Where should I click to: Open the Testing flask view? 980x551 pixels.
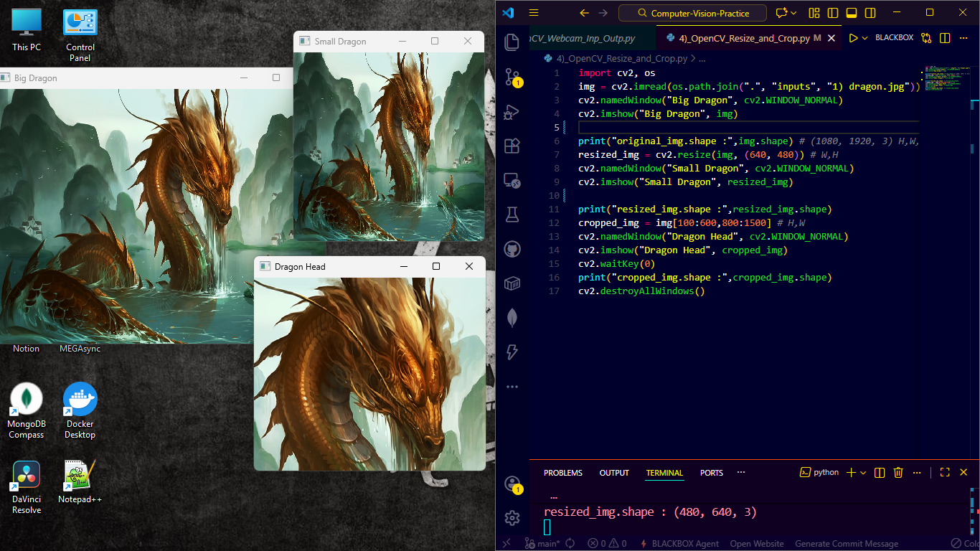pos(512,215)
